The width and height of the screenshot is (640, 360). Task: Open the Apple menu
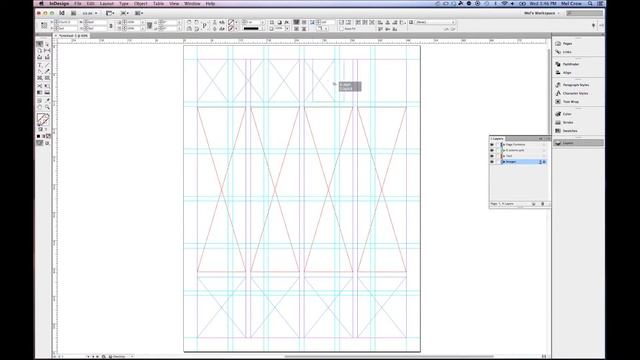click(x=41, y=3)
